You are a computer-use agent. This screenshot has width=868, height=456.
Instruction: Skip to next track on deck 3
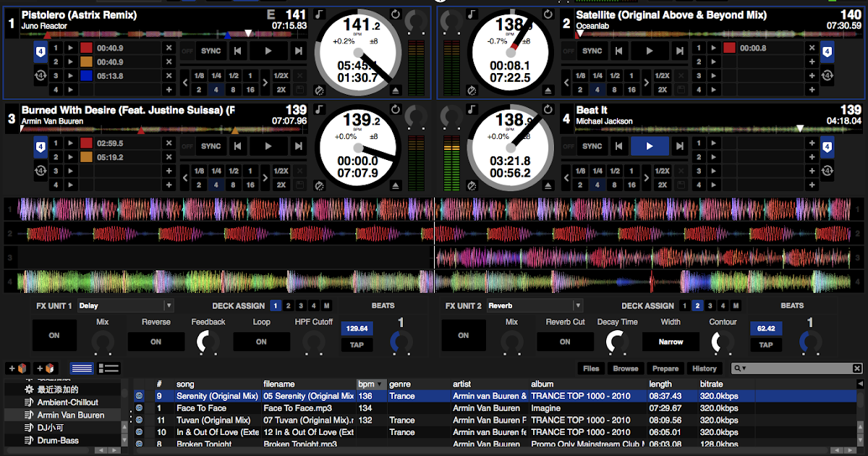(298, 146)
